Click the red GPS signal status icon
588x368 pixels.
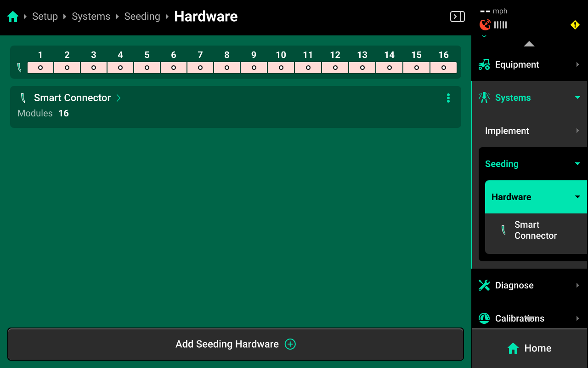click(485, 25)
